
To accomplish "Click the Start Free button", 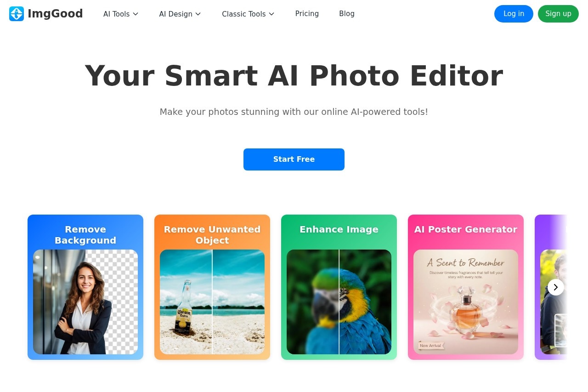I will (x=294, y=159).
